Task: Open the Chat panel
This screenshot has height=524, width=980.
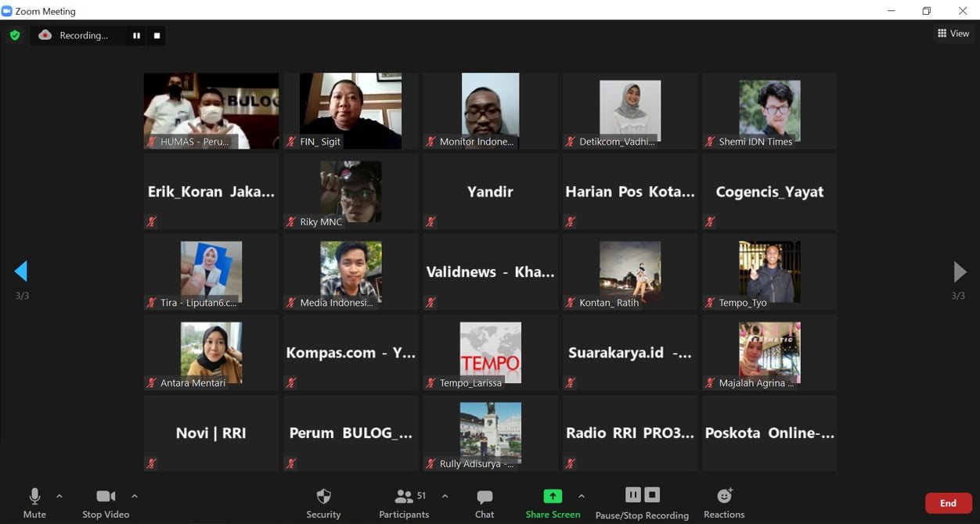Action: [x=485, y=504]
